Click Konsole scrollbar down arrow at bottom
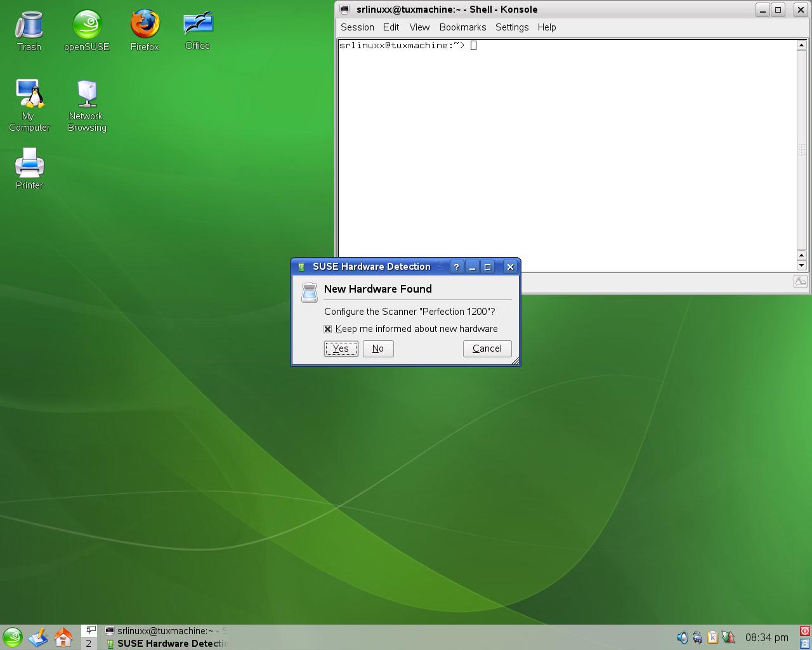This screenshot has height=650, width=812. coord(801,265)
